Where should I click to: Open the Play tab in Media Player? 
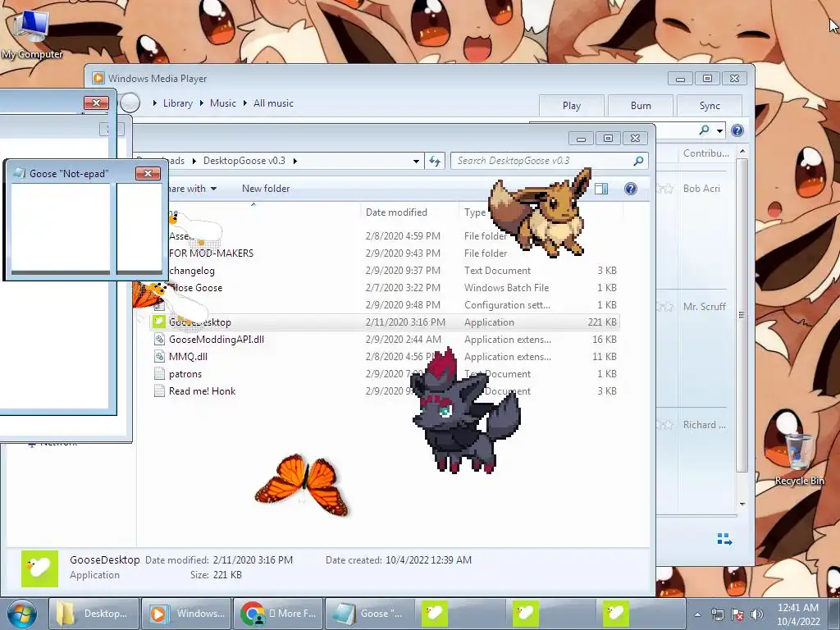572,106
